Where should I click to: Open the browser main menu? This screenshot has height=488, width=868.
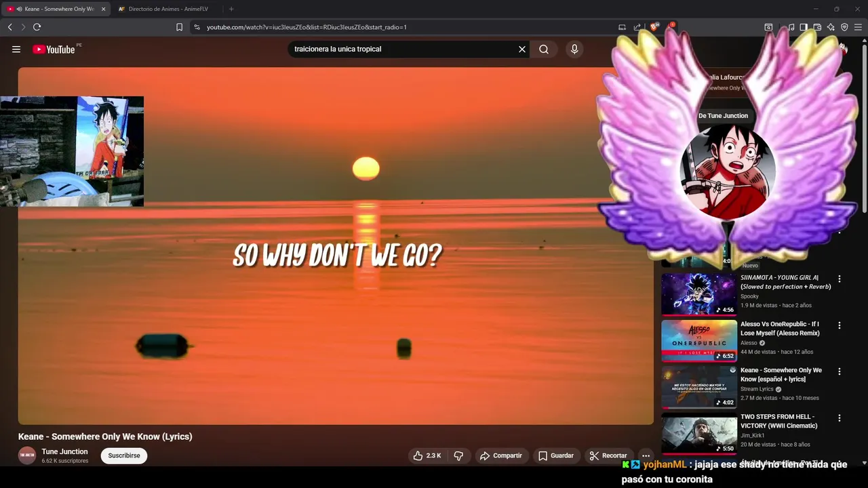point(858,27)
